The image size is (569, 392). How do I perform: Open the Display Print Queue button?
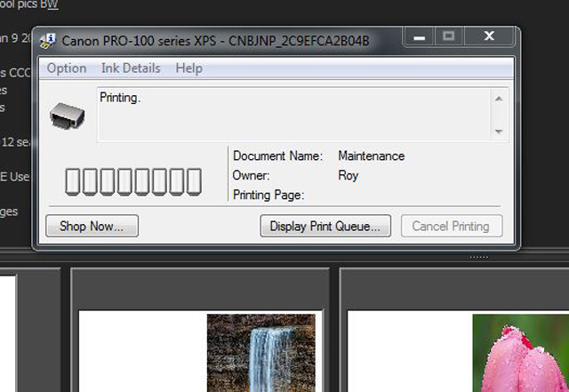click(x=325, y=226)
